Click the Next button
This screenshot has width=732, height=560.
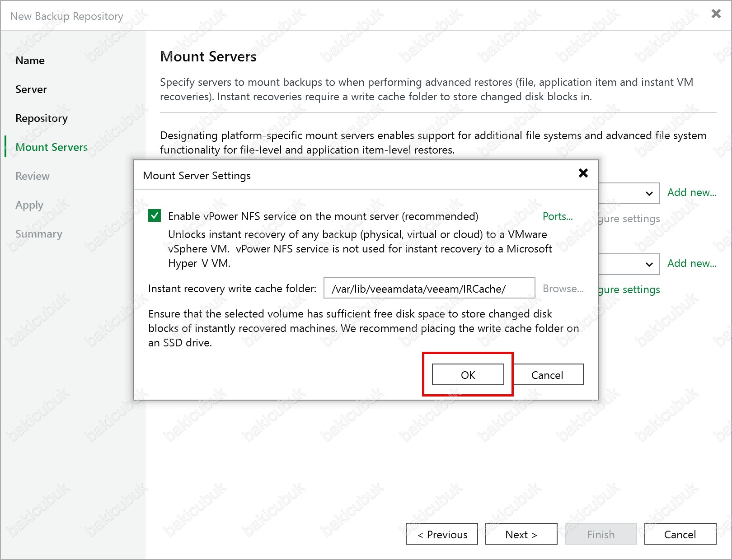(521, 534)
